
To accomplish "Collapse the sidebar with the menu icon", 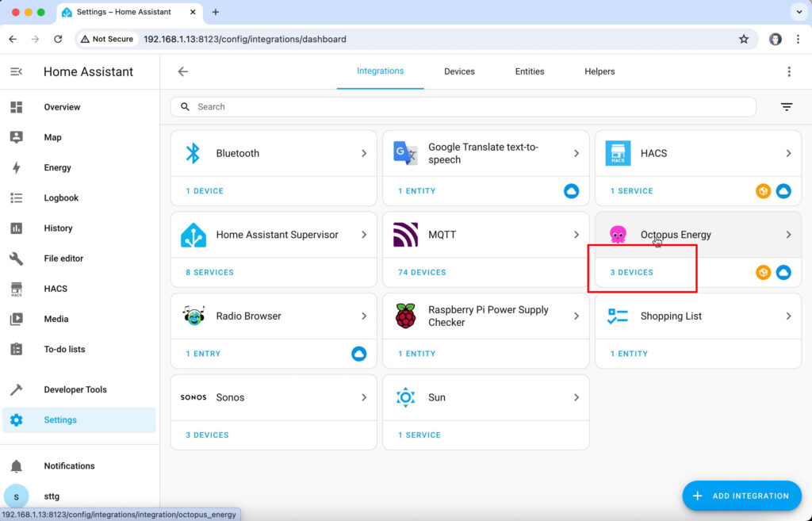I will pos(16,71).
